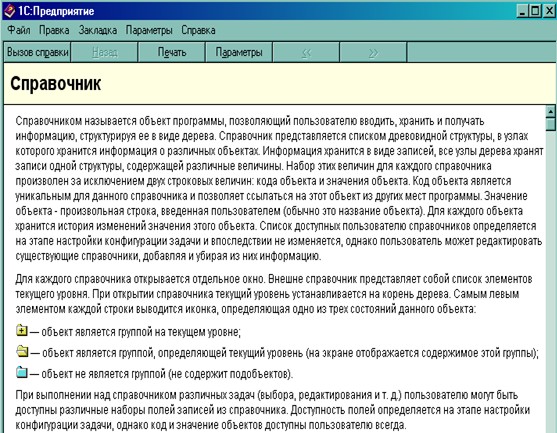This screenshot has width=557, height=433.
Task: Click the Справочник heading
Action: pyautogui.click(x=56, y=84)
